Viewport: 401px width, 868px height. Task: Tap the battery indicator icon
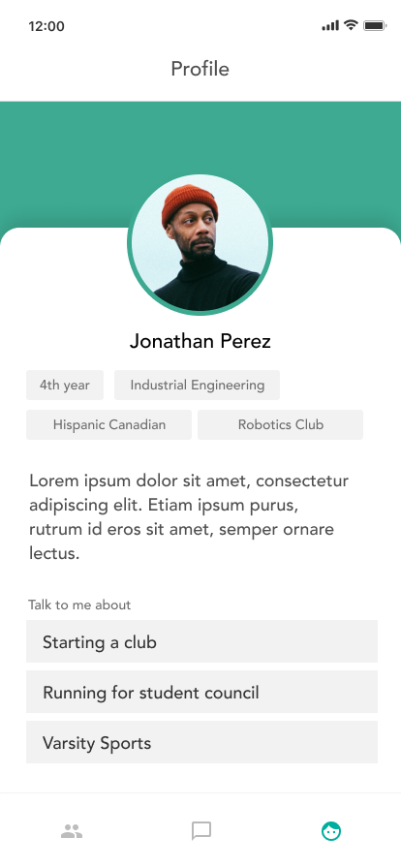coord(375,25)
